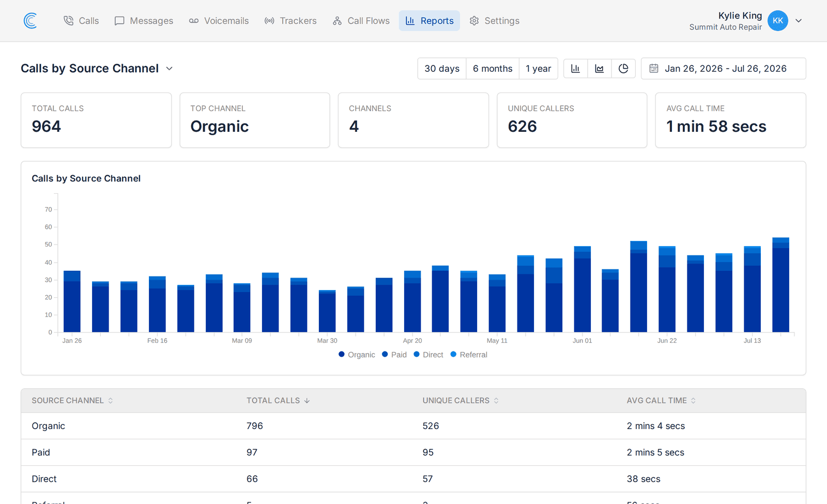
Task: Click the Channels count card
Action: point(413,120)
